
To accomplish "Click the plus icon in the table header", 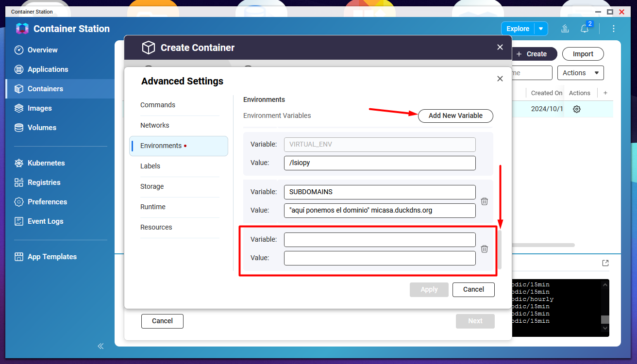I will (x=605, y=93).
